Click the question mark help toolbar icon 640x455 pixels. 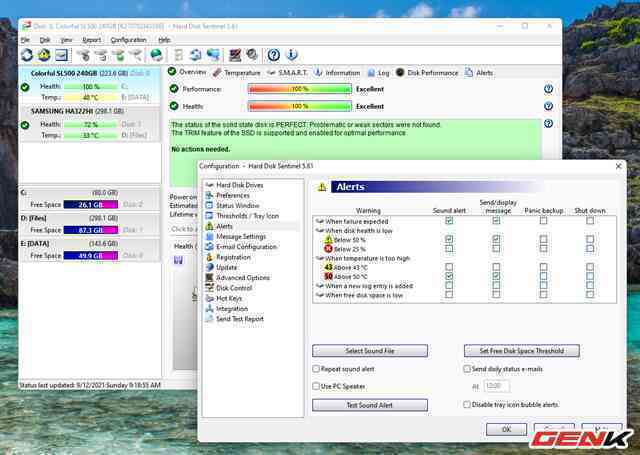coord(273,55)
